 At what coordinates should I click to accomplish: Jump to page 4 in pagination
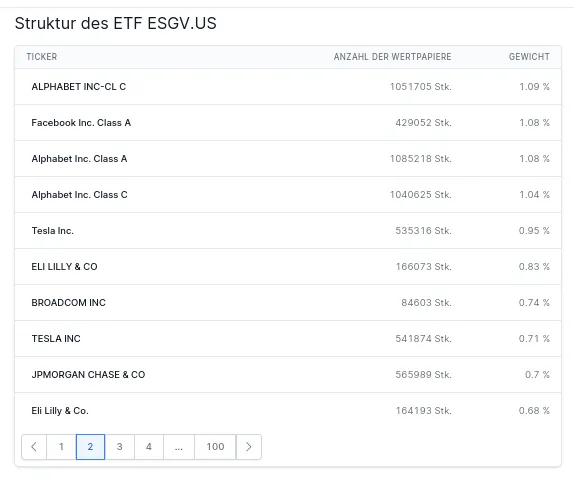click(x=149, y=447)
